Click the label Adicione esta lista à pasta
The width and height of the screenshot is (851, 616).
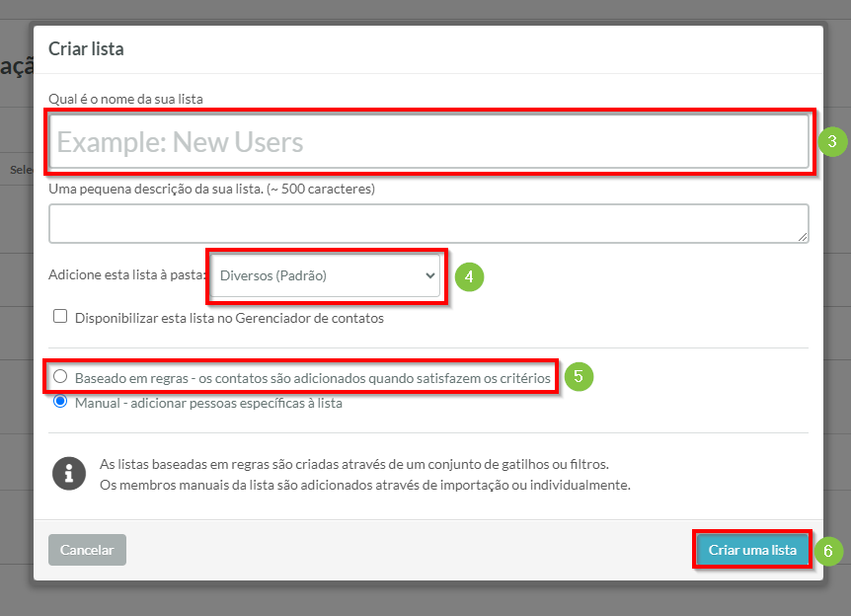(127, 274)
